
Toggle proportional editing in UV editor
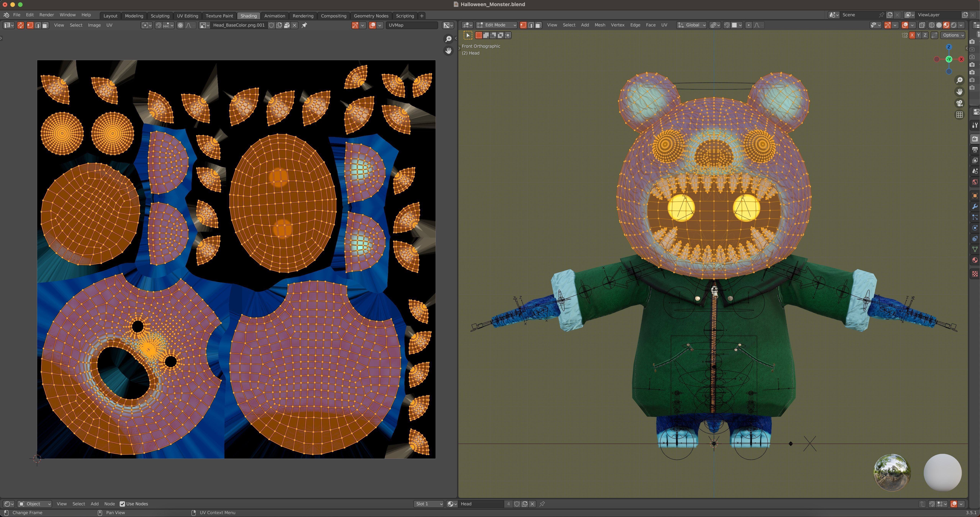tap(180, 25)
